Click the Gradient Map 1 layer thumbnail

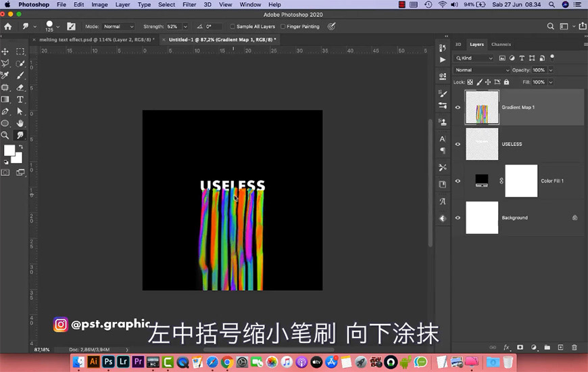[x=482, y=108]
